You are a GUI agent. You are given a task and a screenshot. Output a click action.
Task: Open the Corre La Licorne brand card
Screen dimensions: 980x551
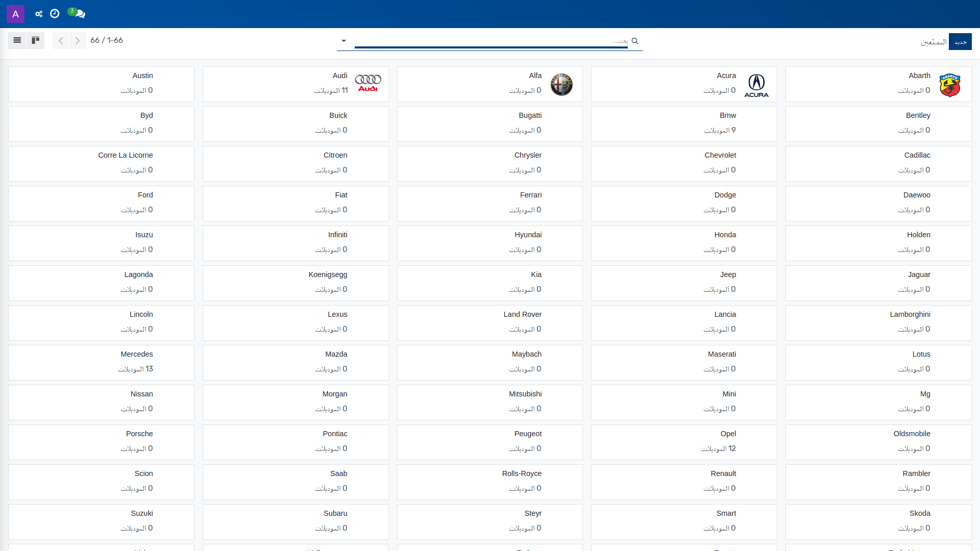point(101,164)
